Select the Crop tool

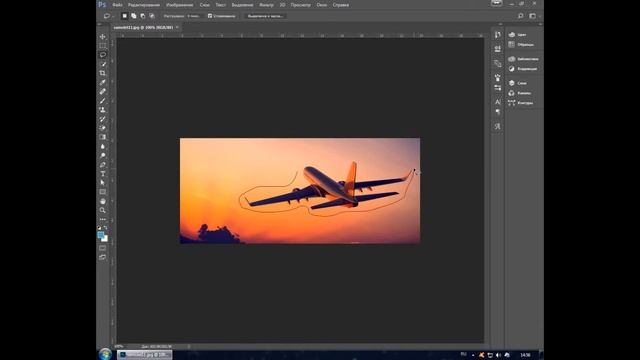tap(102, 73)
